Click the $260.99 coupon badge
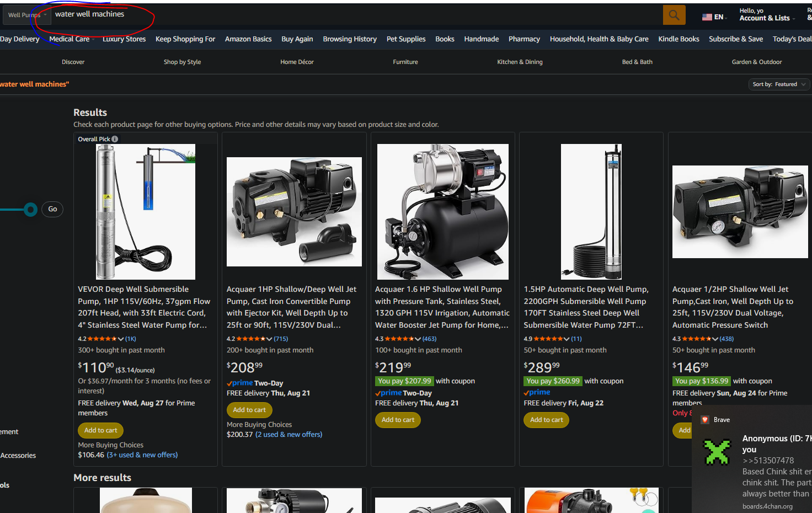The width and height of the screenshot is (812, 513). tap(553, 381)
